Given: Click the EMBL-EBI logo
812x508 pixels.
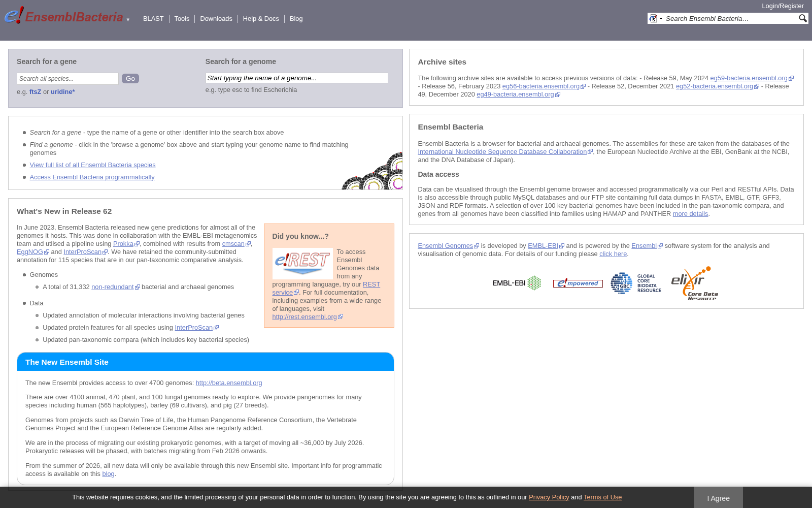Looking at the screenshot, I should pyautogui.click(x=517, y=283).
